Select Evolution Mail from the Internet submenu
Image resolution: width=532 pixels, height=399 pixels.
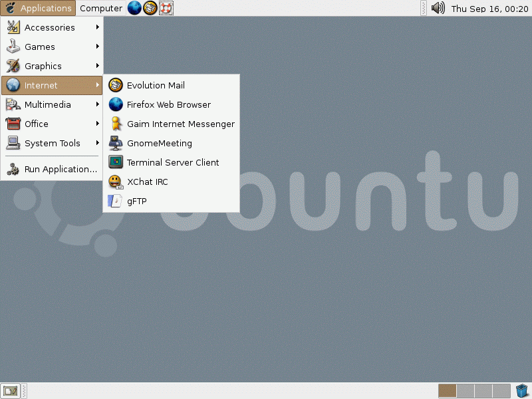157,85
